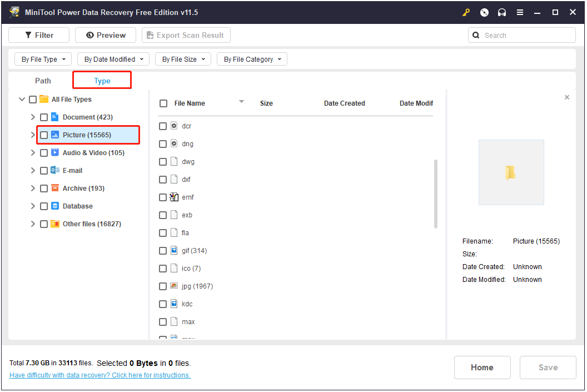The width and height of the screenshot is (587, 392).
Task: Expand the Audio & Video node
Action: point(33,153)
